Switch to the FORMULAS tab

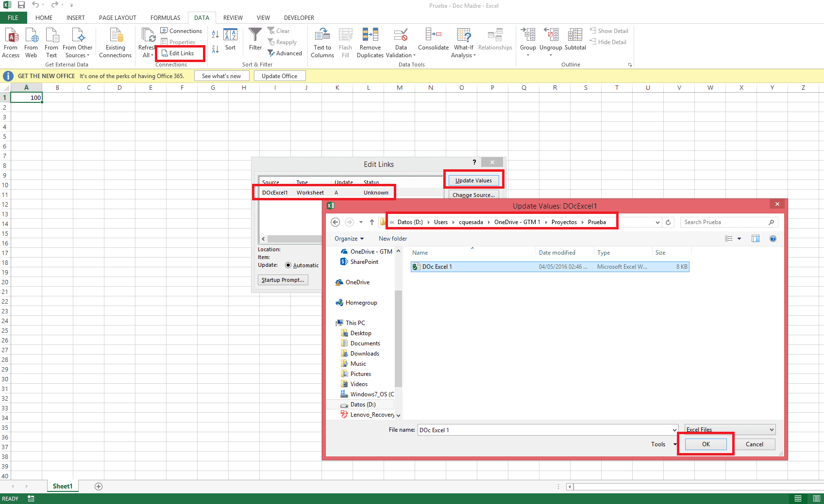click(165, 18)
